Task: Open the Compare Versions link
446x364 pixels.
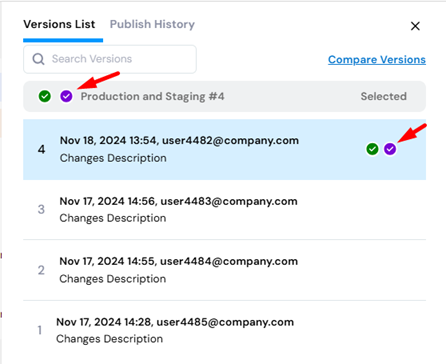Action: (377, 60)
